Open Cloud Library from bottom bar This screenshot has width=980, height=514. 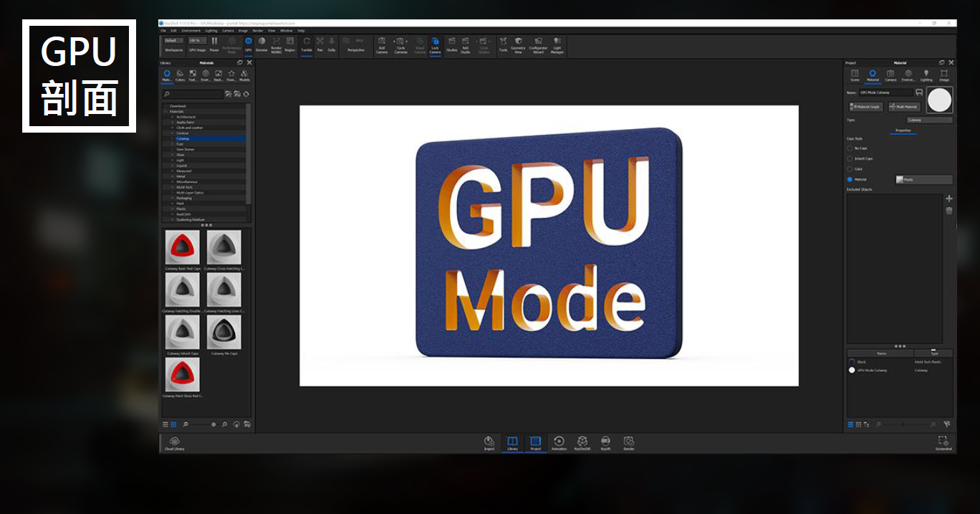point(174,444)
